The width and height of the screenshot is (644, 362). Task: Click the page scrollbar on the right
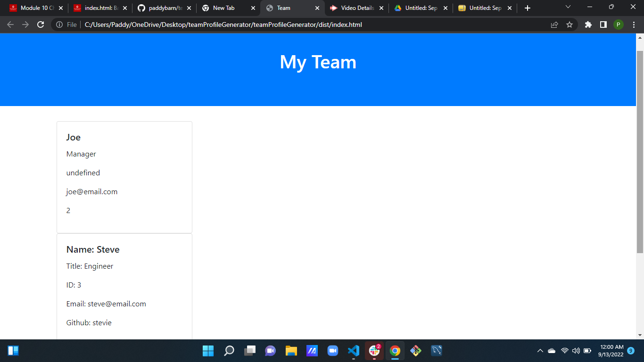[640, 141]
